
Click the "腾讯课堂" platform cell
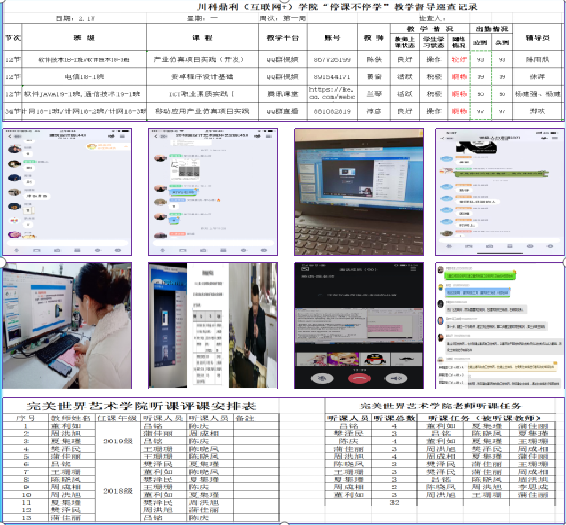click(x=283, y=94)
